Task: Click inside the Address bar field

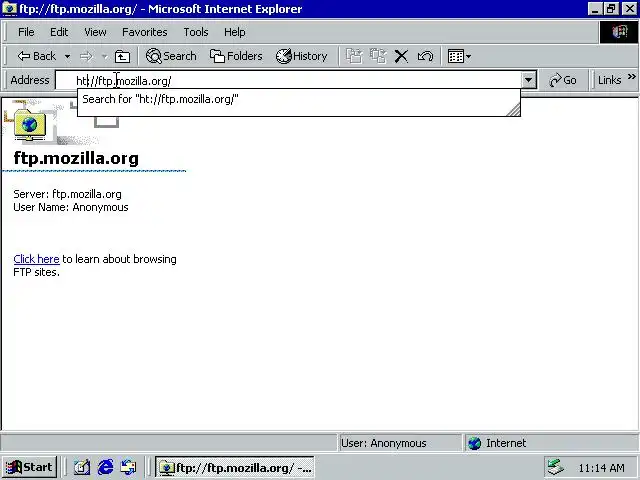Action: pos(288,80)
